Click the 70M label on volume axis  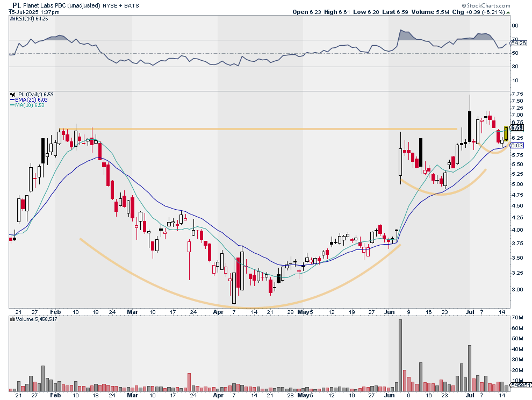(x=517, y=318)
